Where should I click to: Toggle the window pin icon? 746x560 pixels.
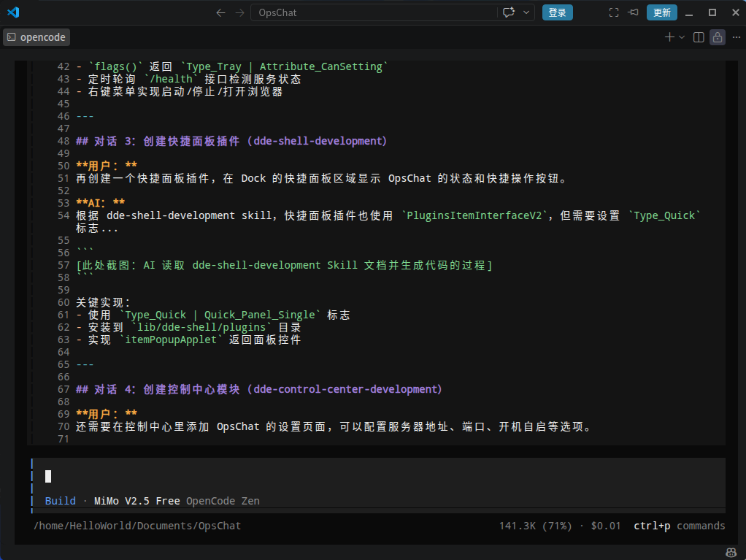coord(634,12)
